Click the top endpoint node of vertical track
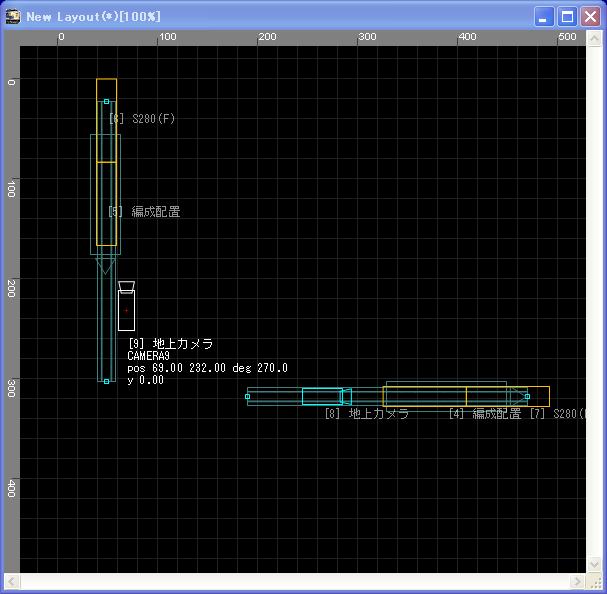This screenshot has height=594, width=607. click(x=106, y=101)
